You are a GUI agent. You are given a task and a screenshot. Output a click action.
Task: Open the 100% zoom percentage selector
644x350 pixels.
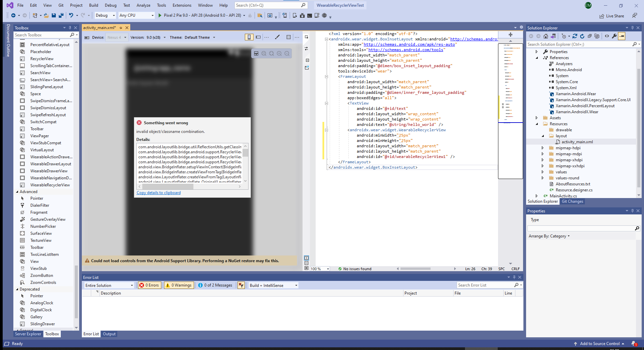click(320, 269)
